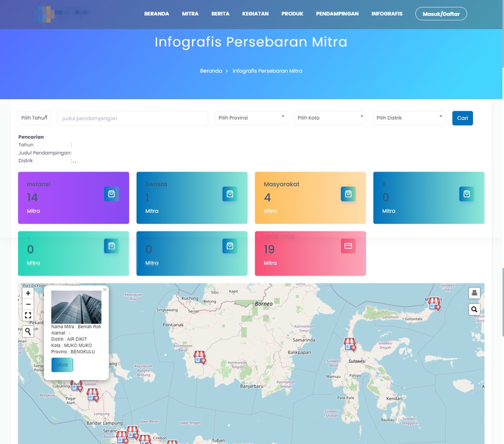Click the icon on the green 0 Mitra card
The width and height of the screenshot is (504, 444).
[x=111, y=246]
